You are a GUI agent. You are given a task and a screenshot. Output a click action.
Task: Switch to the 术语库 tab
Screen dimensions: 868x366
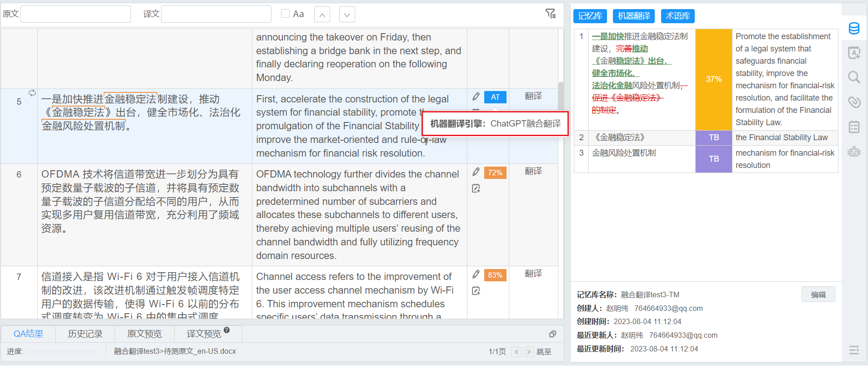point(677,16)
